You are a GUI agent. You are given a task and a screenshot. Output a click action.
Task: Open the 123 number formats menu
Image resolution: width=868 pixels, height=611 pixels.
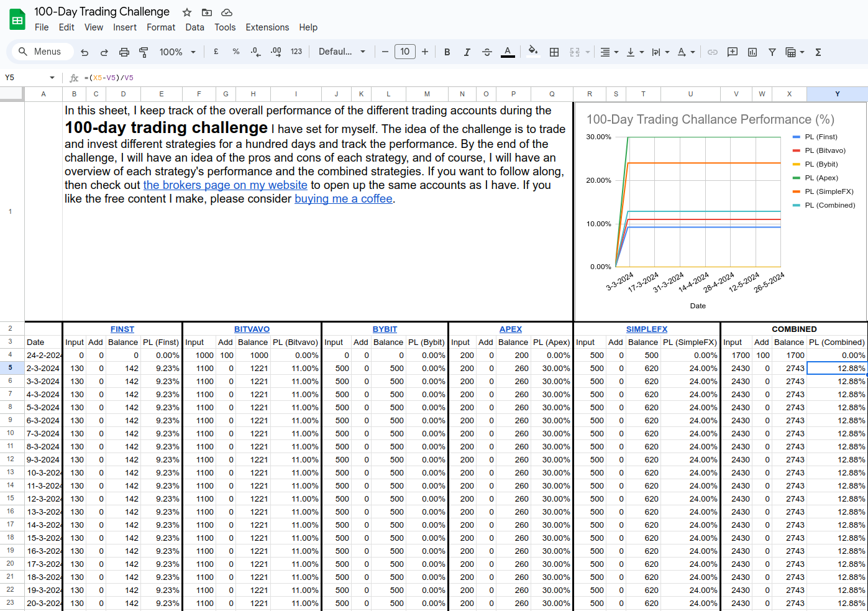coord(296,52)
